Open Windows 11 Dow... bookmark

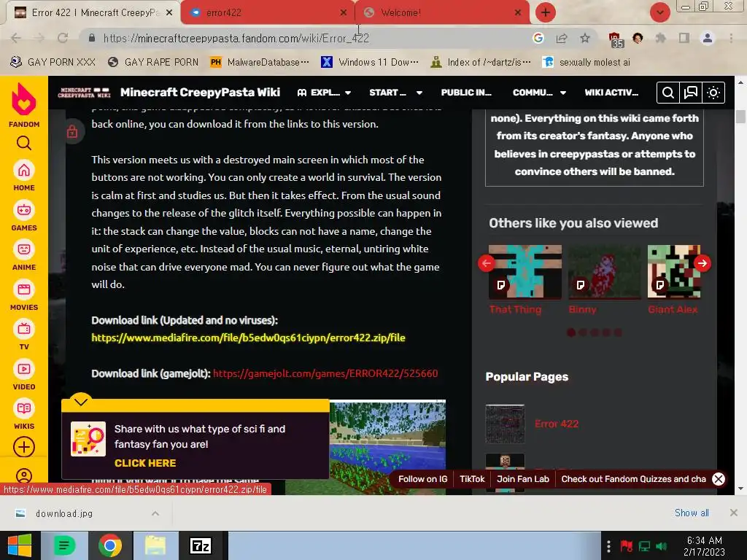pyautogui.click(x=370, y=62)
